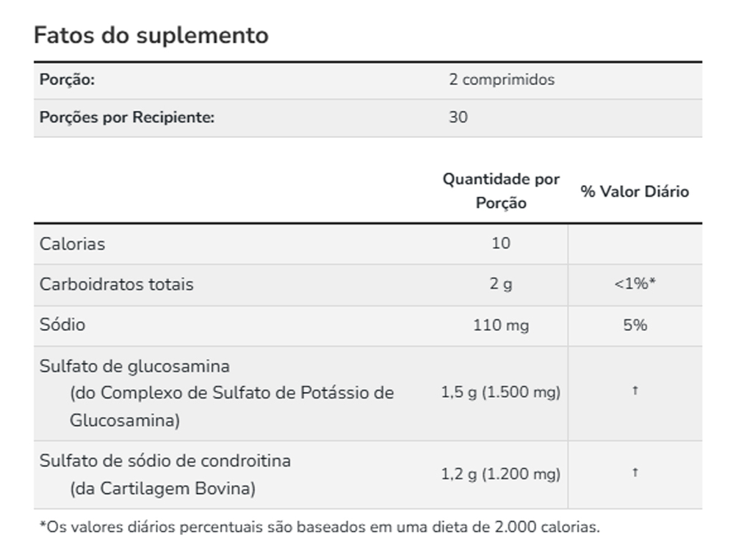Select the "Sódio" row label
Image resolution: width=736 pixels, height=560 pixels.
click(62, 325)
